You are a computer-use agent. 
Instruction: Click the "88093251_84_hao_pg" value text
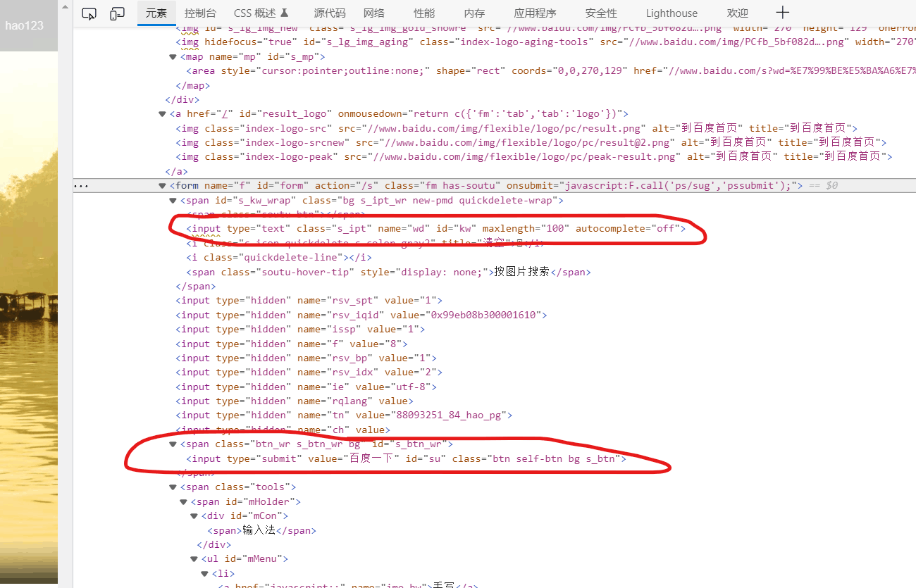point(447,415)
